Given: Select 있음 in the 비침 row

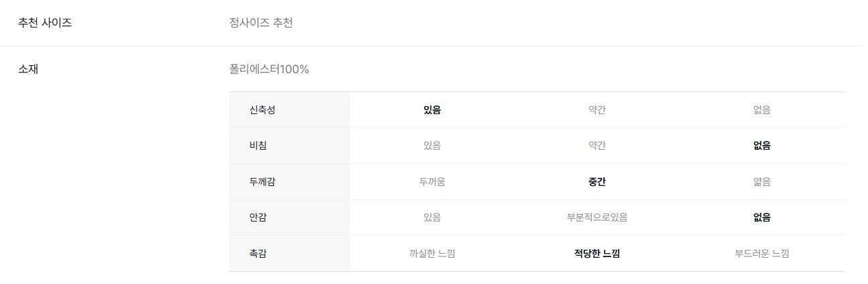Looking at the screenshot, I should tap(432, 146).
